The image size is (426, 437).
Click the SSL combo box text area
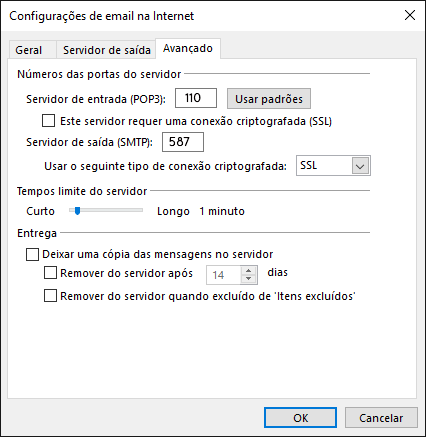tap(324, 166)
